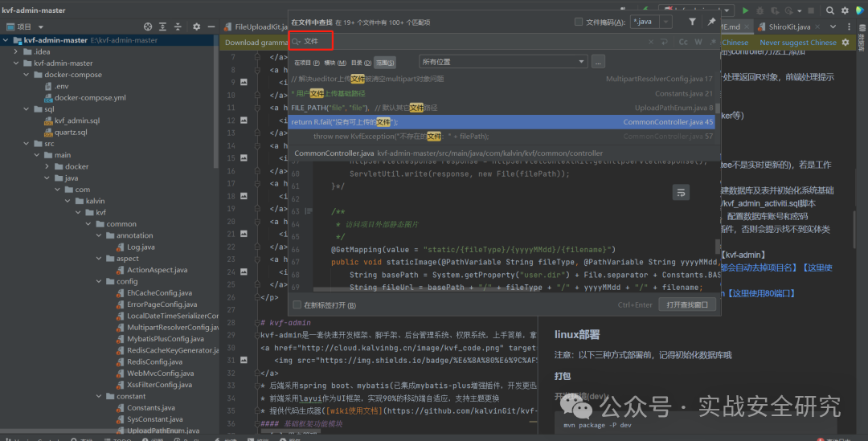This screenshot has width=868, height=441.
Task: Toggle match case Cc option
Action: (x=683, y=42)
